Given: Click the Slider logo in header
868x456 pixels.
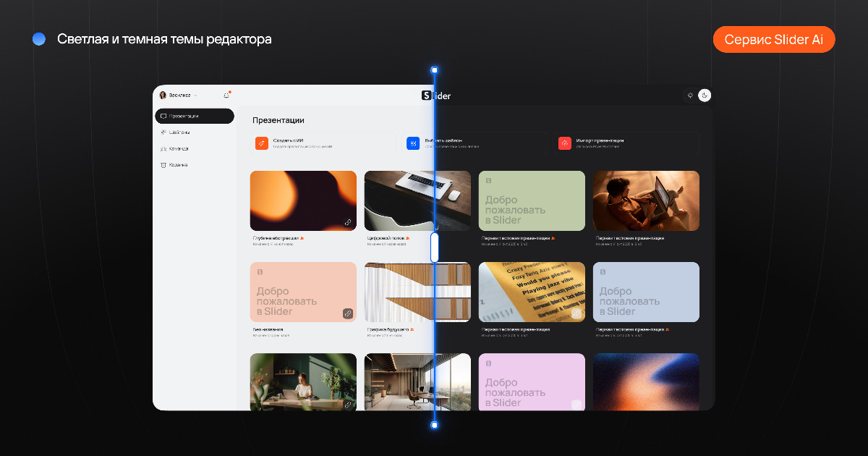Looking at the screenshot, I should point(437,96).
